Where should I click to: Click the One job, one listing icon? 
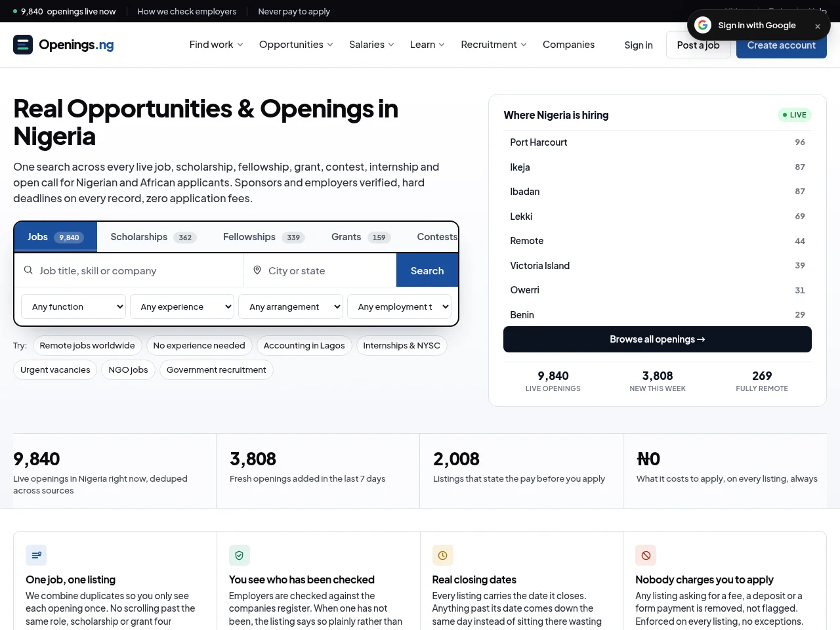pyautogui.click(x=36, y=555)
